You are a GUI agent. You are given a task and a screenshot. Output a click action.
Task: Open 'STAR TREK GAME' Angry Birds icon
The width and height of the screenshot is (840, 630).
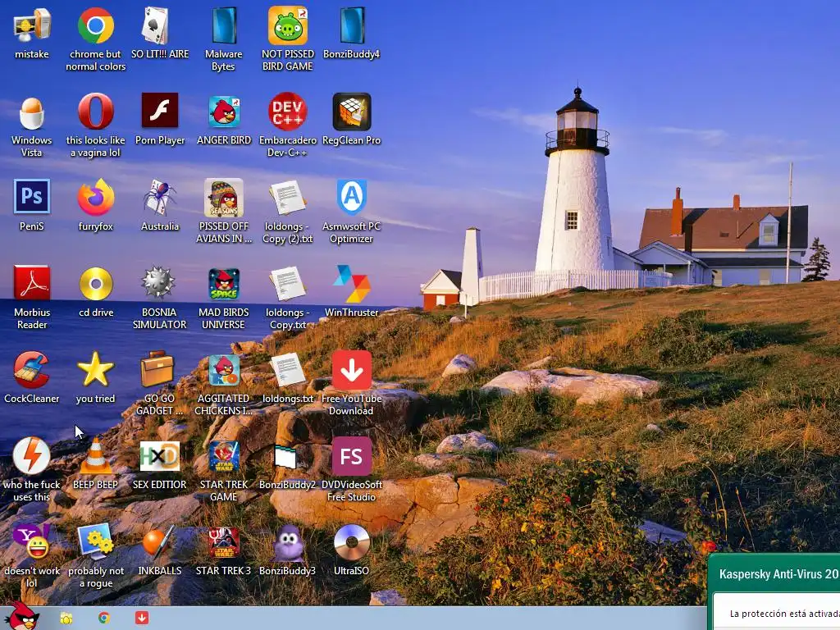[224, 456]
